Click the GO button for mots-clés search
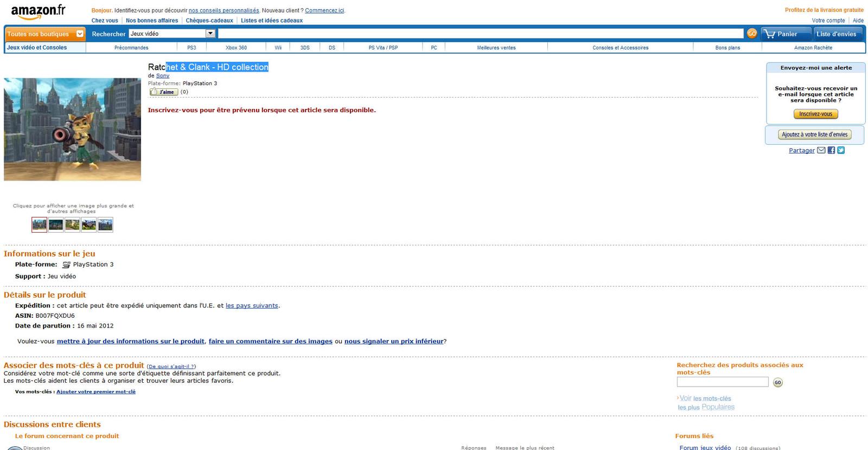Image resolution: width=868 pixels, height=450 pixels. (777, 383)
